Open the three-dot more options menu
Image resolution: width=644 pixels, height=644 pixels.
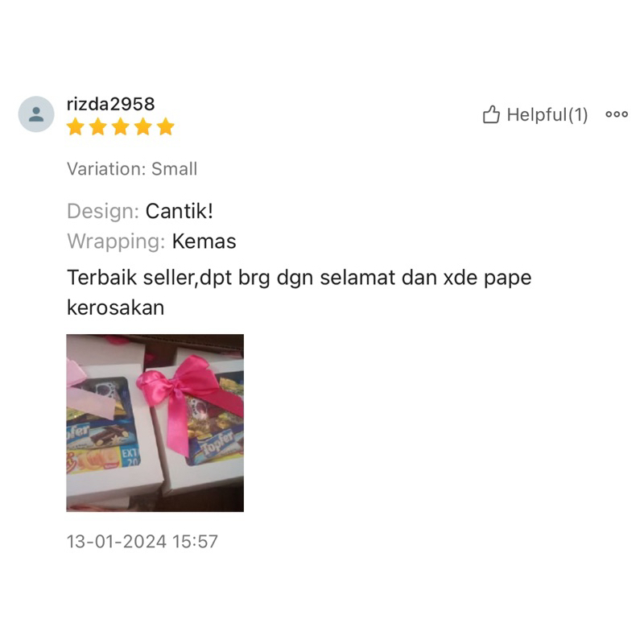tap(617, 114)
